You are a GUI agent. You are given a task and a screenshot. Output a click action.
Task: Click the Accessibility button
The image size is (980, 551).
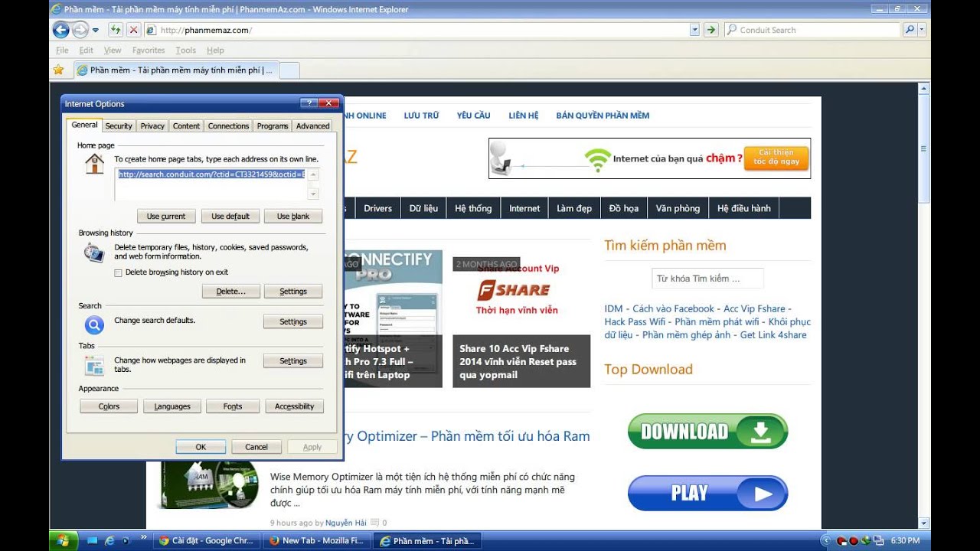click(x=295, y=406)
